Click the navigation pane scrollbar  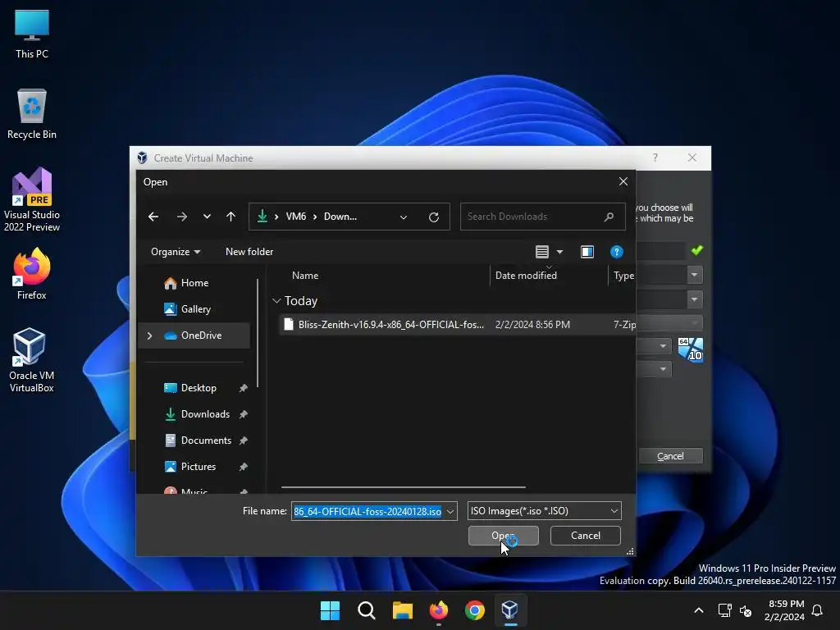pyautogui.click(x=258, y=332)
